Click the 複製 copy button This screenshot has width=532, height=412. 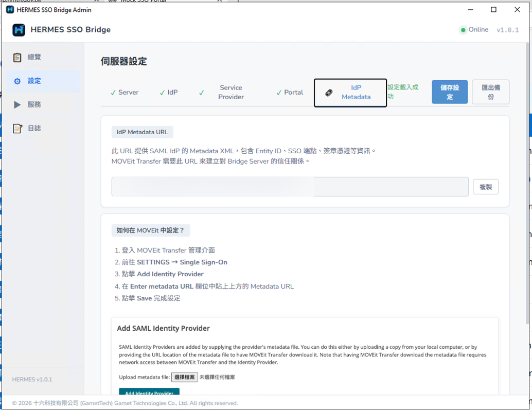[486, 187]
